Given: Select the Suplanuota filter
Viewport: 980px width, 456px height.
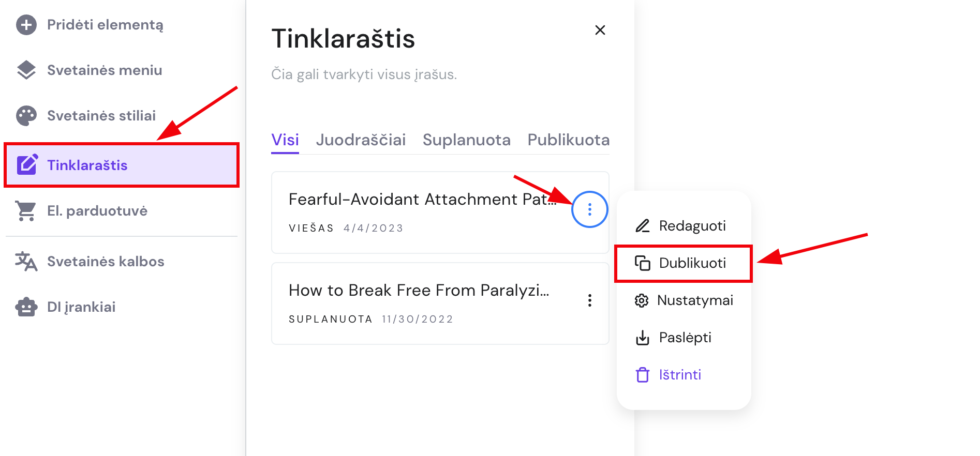Looking at the screenshot, I should [467, 140].
